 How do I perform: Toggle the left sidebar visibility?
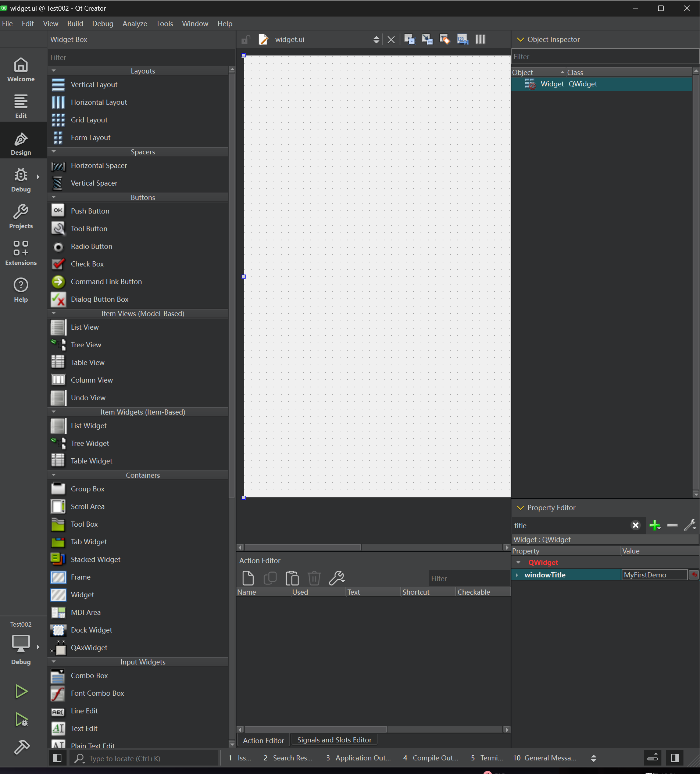[x=57, y=758]
